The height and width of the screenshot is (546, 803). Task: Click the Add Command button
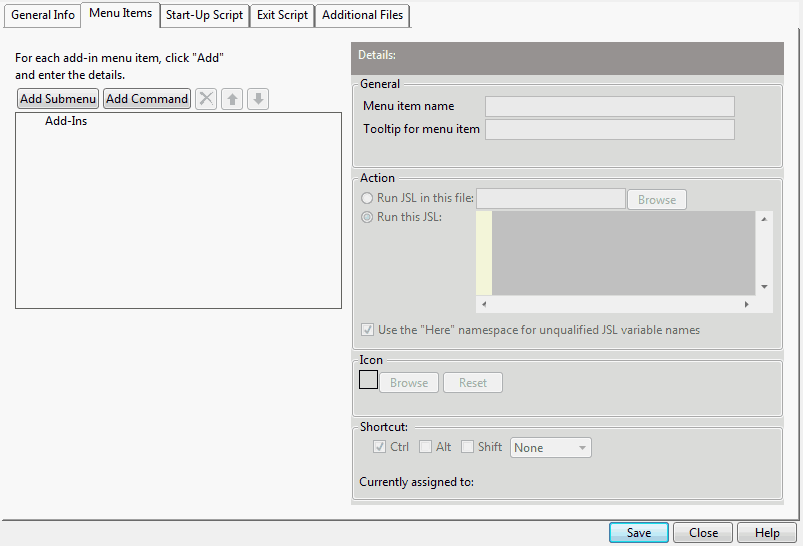tap(147, 99)
